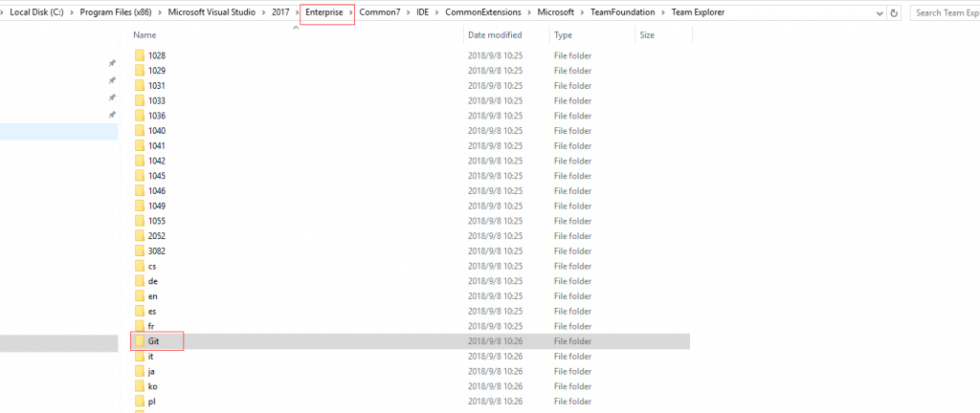Click the folder icon of 2052

coord(140,236)
